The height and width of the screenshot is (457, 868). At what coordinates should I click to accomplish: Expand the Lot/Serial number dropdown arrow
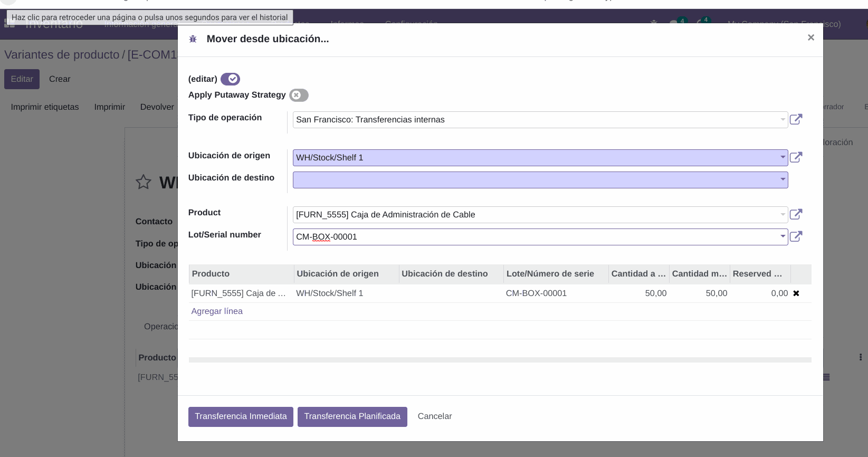point(783,237)
